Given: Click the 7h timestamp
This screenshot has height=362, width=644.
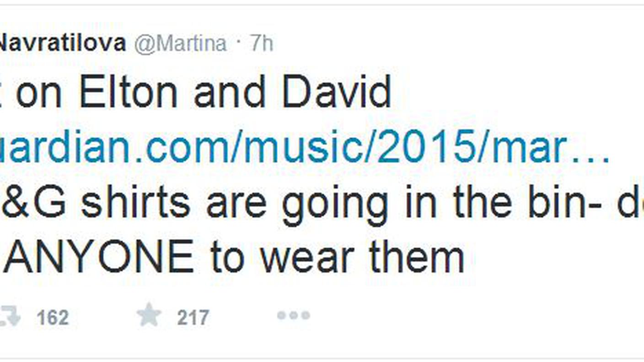Looking at the screenshot, I should (x=262, y=44).
